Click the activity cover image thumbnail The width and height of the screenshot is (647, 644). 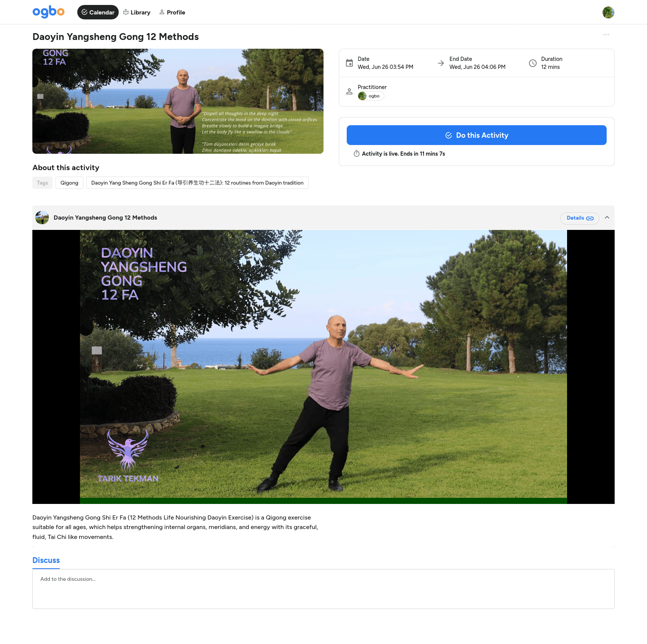pyautogui.click(x=178, y=101)
